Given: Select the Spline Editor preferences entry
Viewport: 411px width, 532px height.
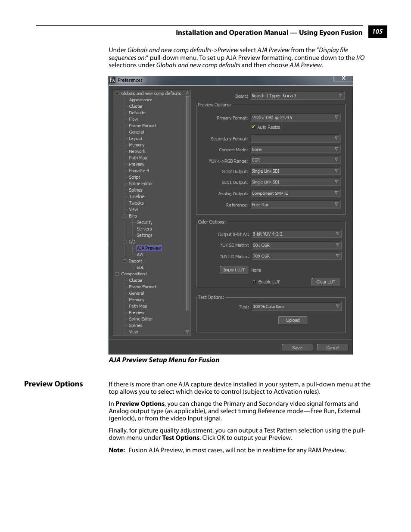Looking at the screenshot, I should (140, 183).
